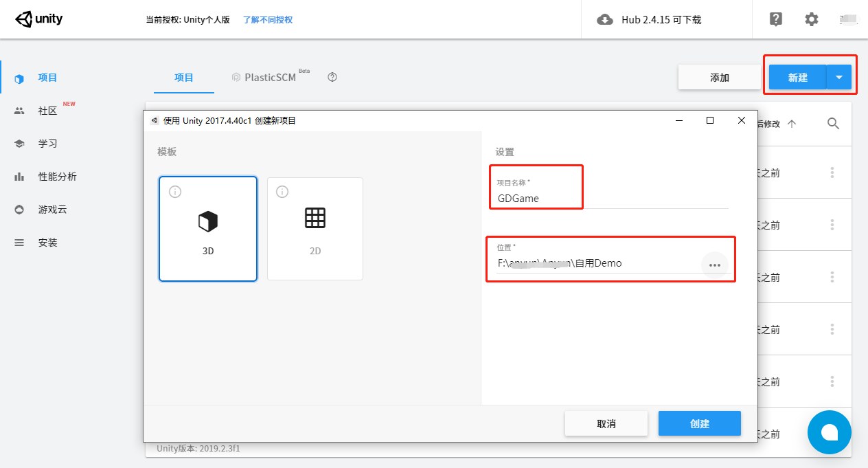Open Hub 2.4.15 download cloud icon
This screenshot has height=468, width=868.
coord(605,20)
